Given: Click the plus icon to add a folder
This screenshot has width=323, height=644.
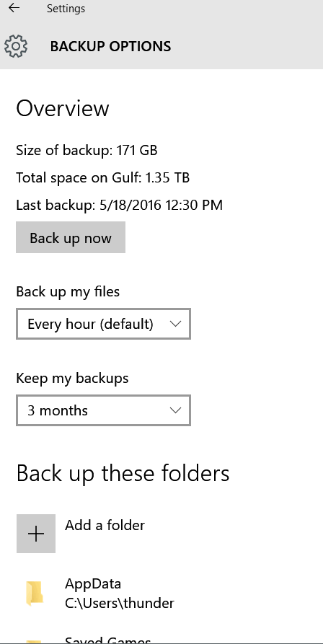Looking at the screenshot, I should (36, 534).
